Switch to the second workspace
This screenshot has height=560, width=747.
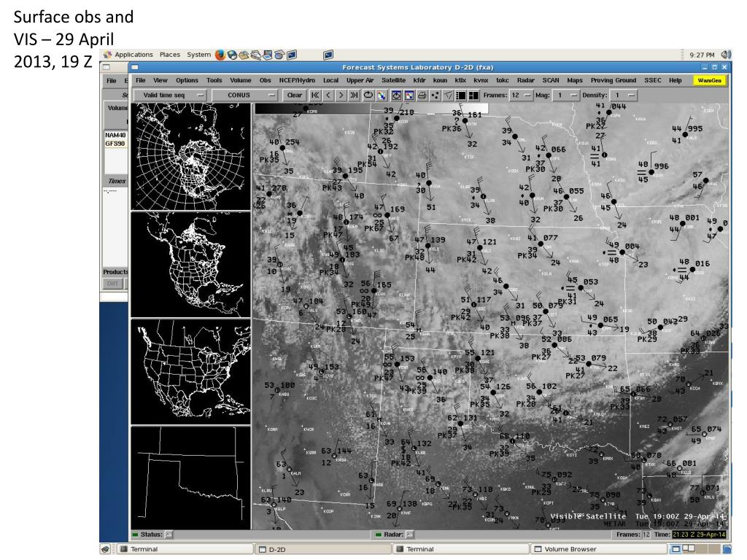click(x=688, y=549)
